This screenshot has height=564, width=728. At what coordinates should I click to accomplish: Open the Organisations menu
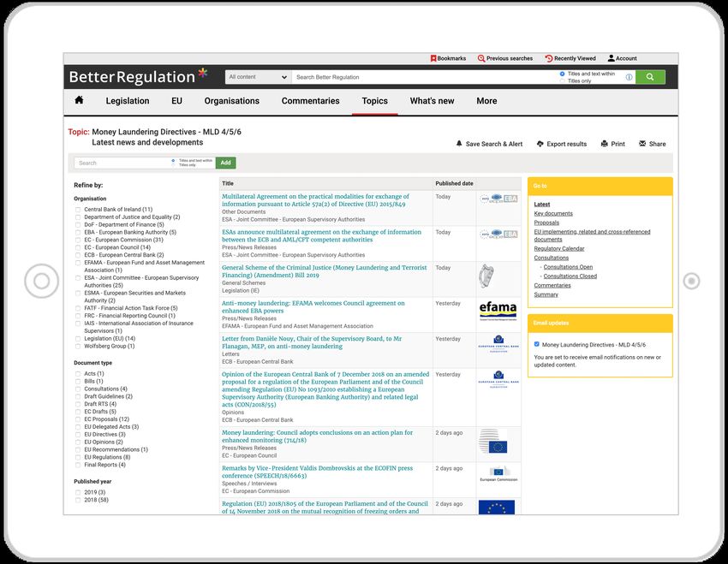[232, 101]
